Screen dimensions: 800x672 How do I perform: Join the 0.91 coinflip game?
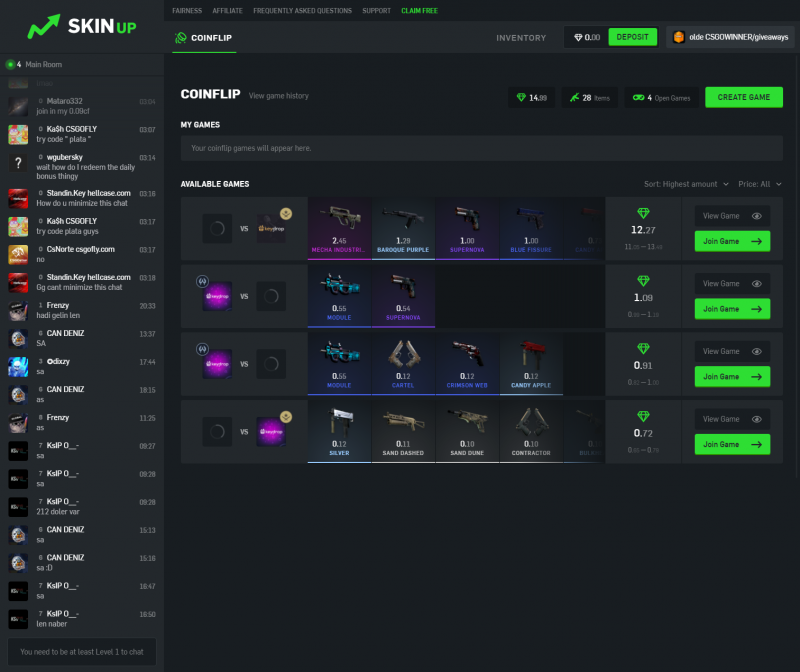(732, 377)
